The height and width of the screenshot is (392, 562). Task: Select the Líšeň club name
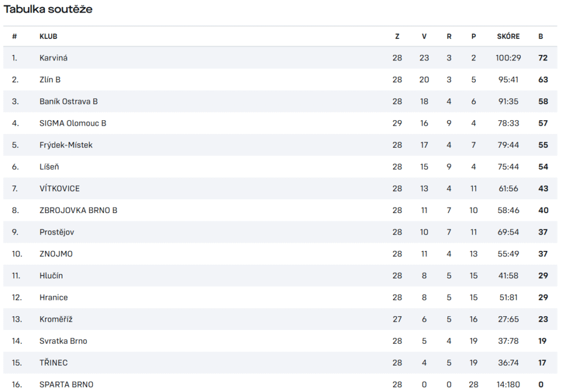[x=49, y=167]
